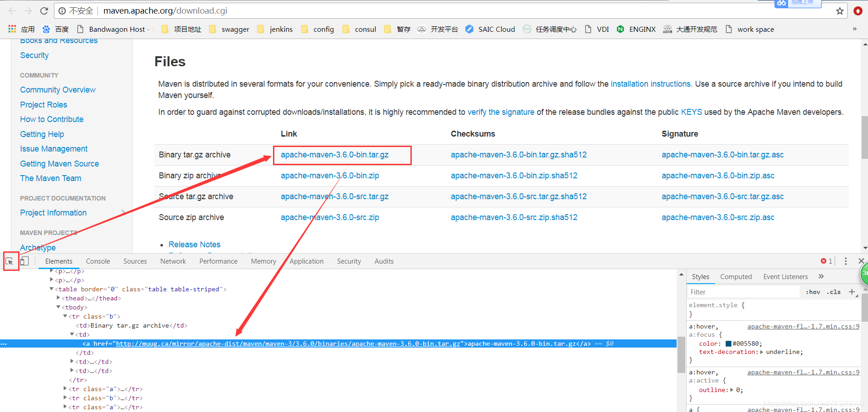868x412 pixels.
Task: Open the SAIC Cloud bookmark
Action: [491, 29]
